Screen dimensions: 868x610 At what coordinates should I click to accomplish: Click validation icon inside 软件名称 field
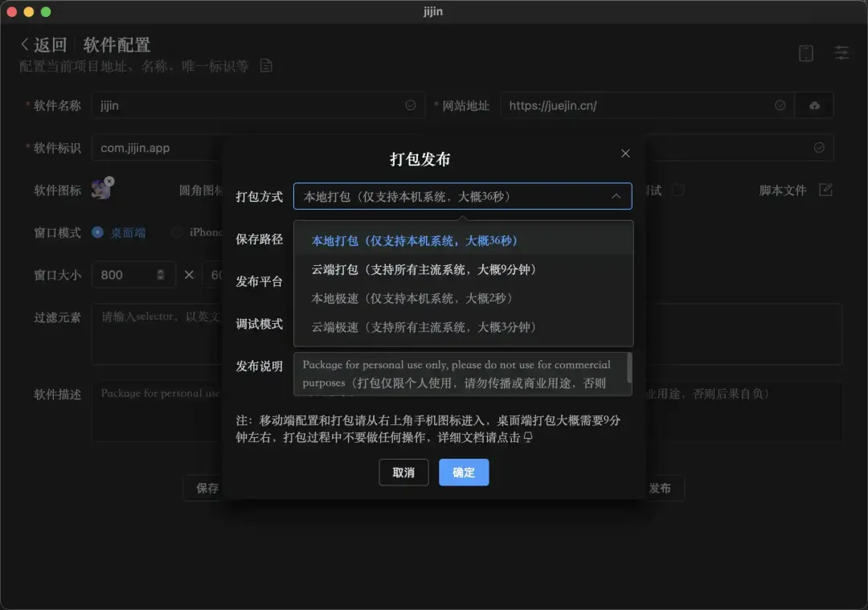[x=410, y=104]
